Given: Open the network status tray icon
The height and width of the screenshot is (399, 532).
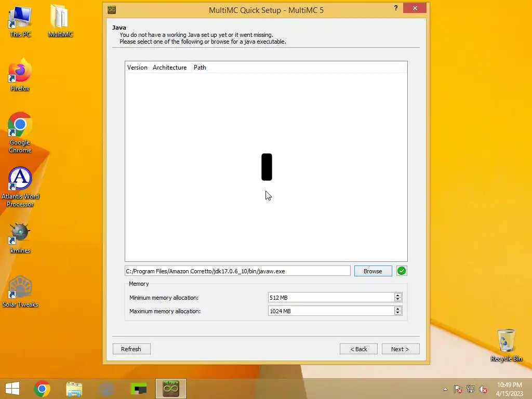Looking at the screenshot, I should tap(471, 389).
